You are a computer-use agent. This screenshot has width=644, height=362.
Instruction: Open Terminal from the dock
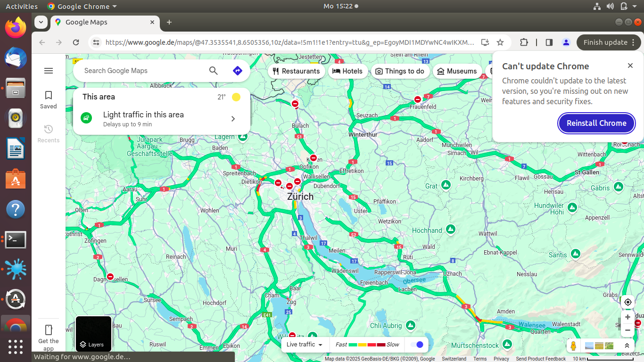(16, 240)
